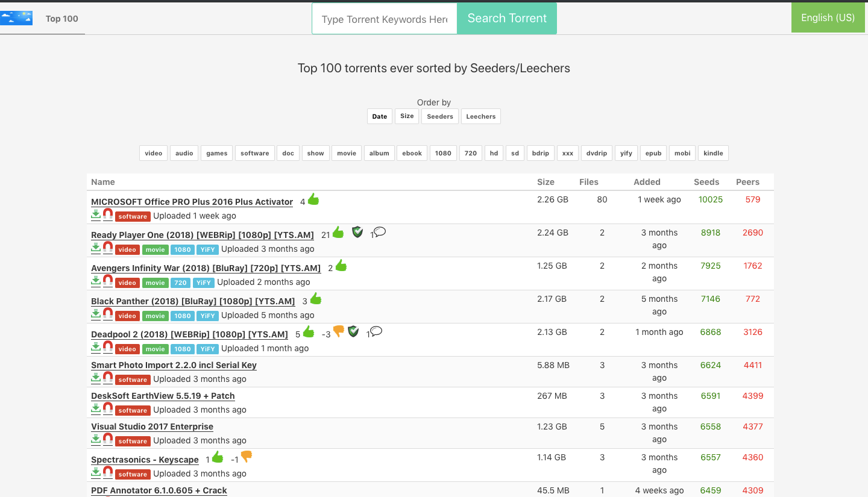Filter by the video tag

pyautogui.click(x=154, y=153)
